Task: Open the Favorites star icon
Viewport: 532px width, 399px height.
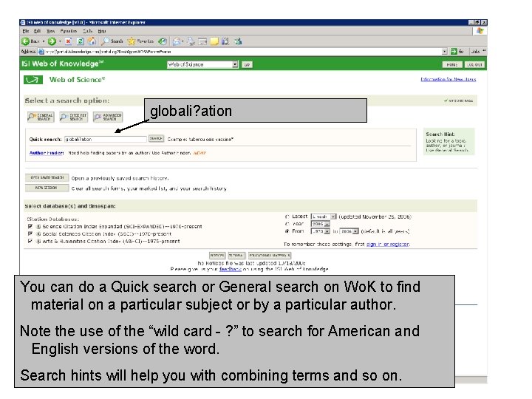Action: pyautogui.click(x=132, y=41)
